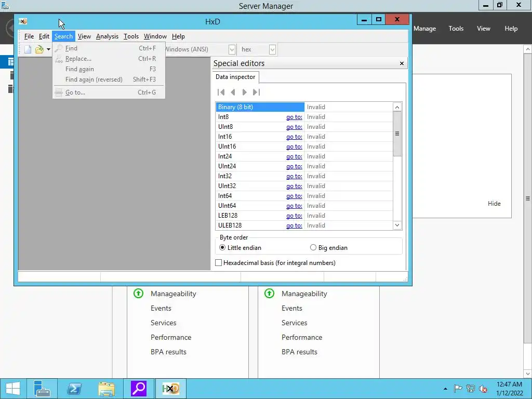Click the go to link for ULEB128
The height and width of the screenshot is (399, 532).
click(294, 225)
